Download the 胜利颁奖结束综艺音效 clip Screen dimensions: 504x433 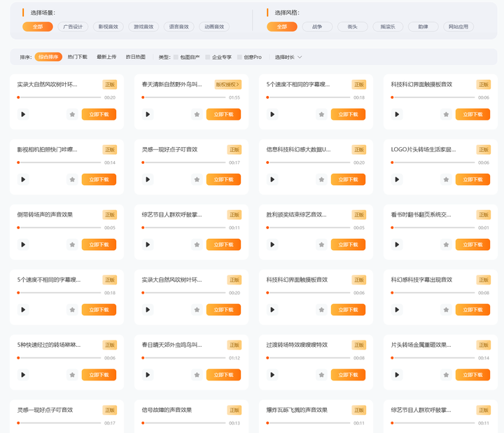click(348, 245)
